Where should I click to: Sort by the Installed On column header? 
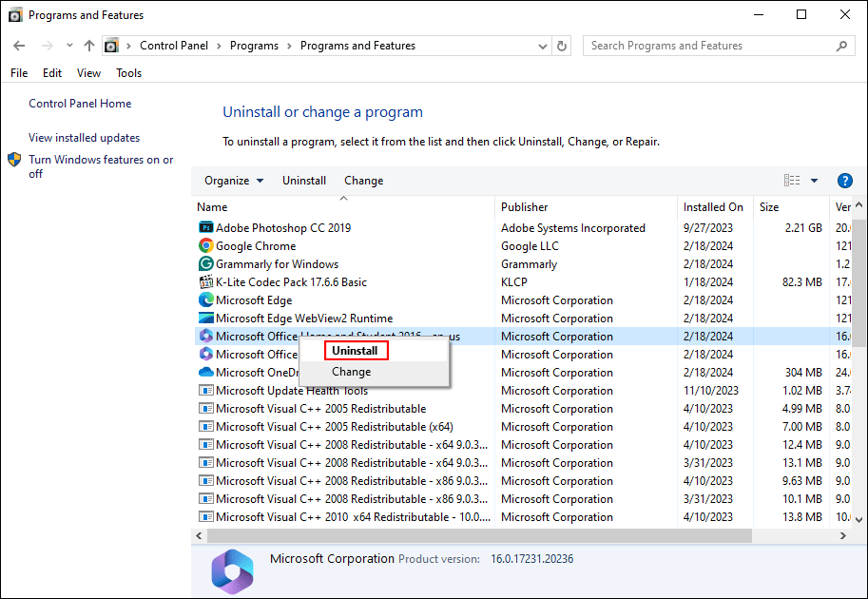coord(714,206)
